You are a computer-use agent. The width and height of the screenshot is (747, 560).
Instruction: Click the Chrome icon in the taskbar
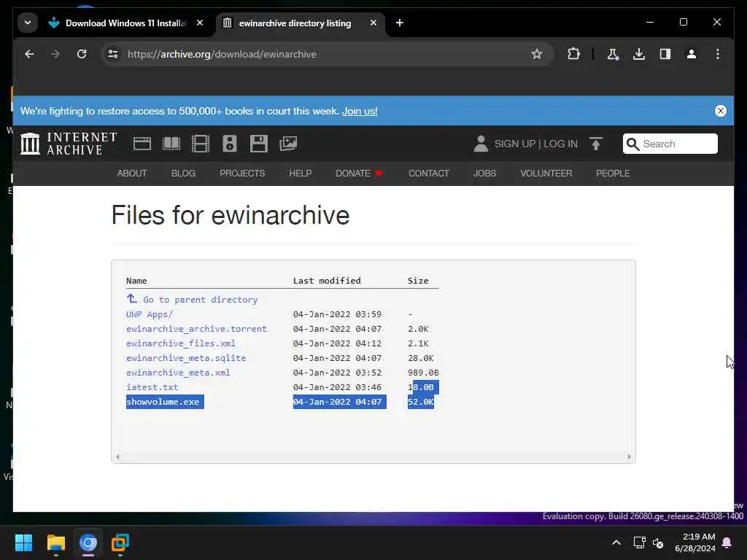tap(88, 542)
